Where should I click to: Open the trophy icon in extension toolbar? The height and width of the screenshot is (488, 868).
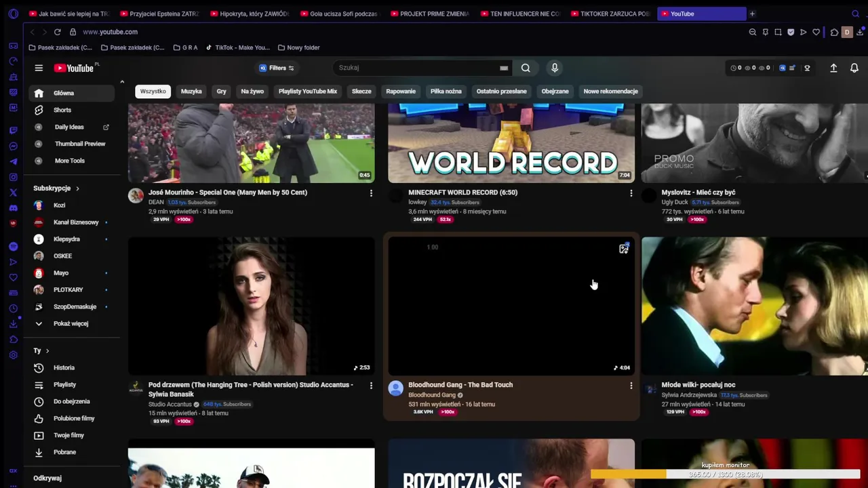click(807, 68)
